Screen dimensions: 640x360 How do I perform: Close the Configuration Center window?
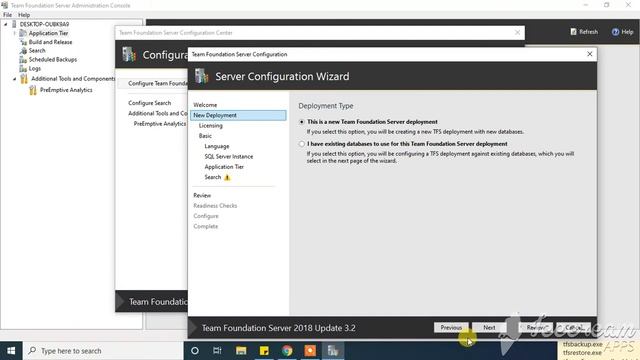click(x=518, y=32)
